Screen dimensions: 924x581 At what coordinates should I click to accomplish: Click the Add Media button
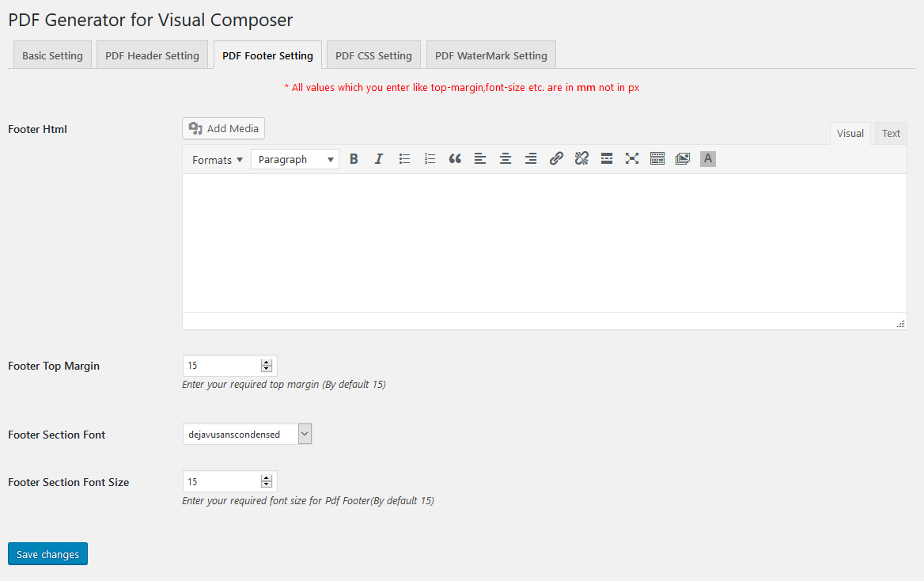coord(223,128)
